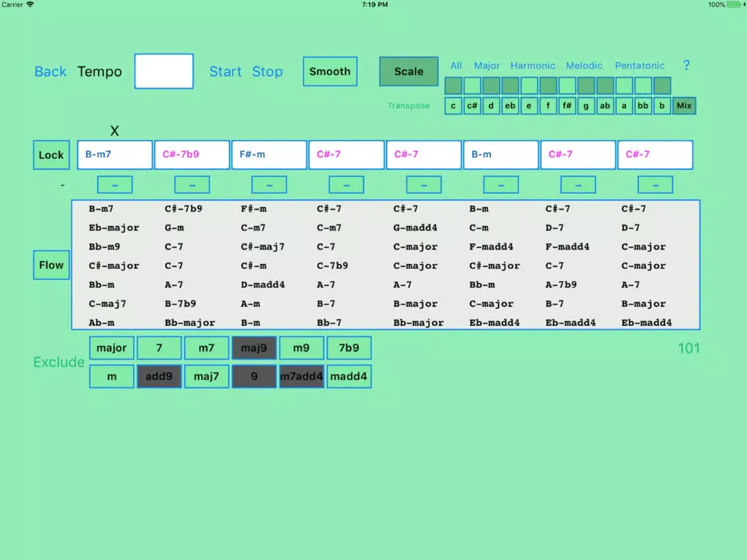Transpose to eb
This screenshot has height=560, width=747.
click(510, 106)
